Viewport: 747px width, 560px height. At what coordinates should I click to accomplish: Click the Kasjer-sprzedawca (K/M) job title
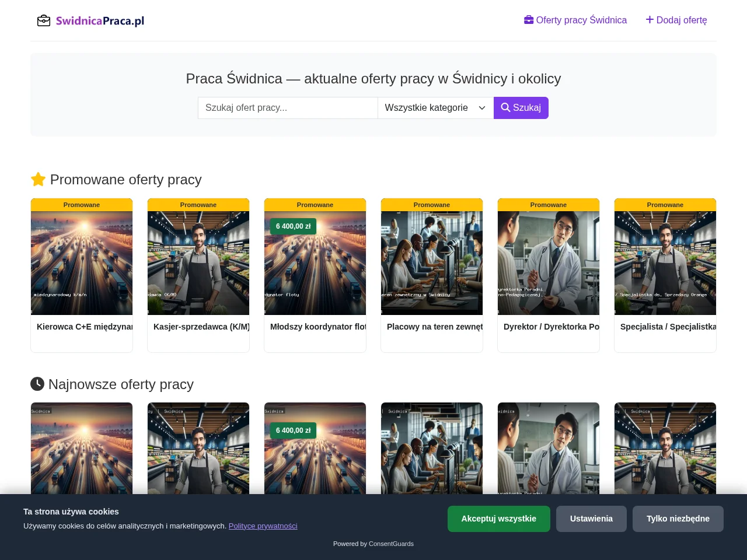pos(201,327)
